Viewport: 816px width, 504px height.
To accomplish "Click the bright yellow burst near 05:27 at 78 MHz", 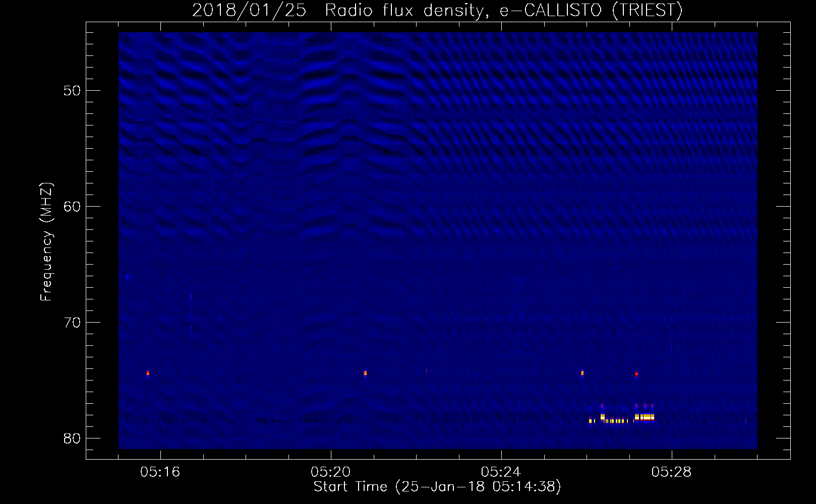I will 645,417.
